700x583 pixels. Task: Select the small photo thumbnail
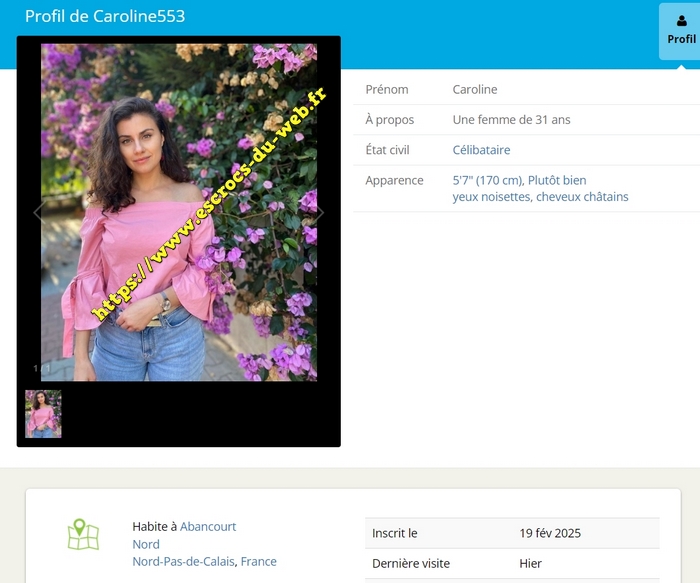pyautogui.click(x=43, y=413)
